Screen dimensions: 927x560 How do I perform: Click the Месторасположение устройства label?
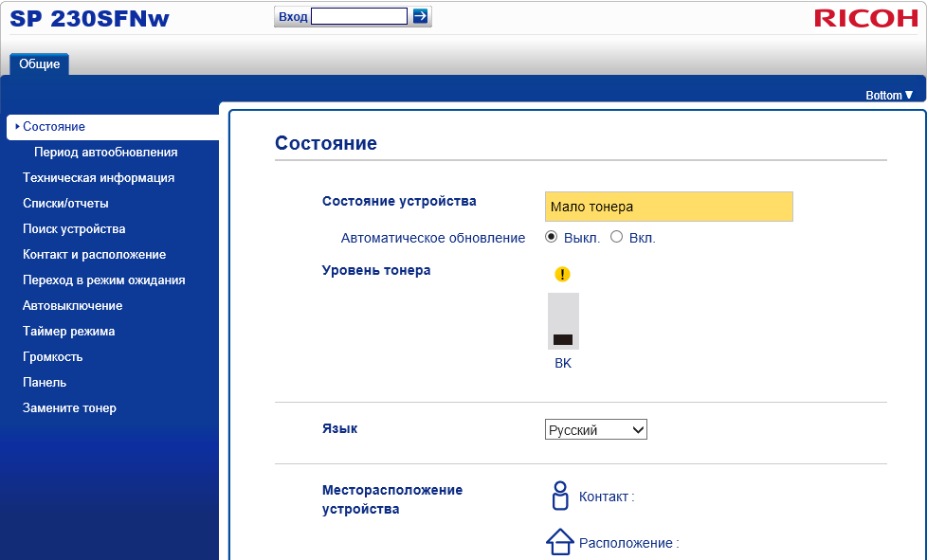392,499
